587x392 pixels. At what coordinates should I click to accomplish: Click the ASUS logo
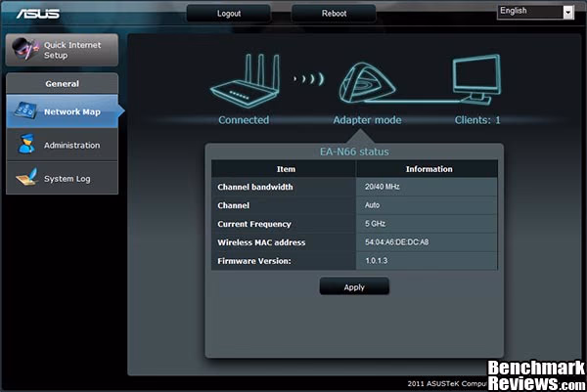[38, 14]
